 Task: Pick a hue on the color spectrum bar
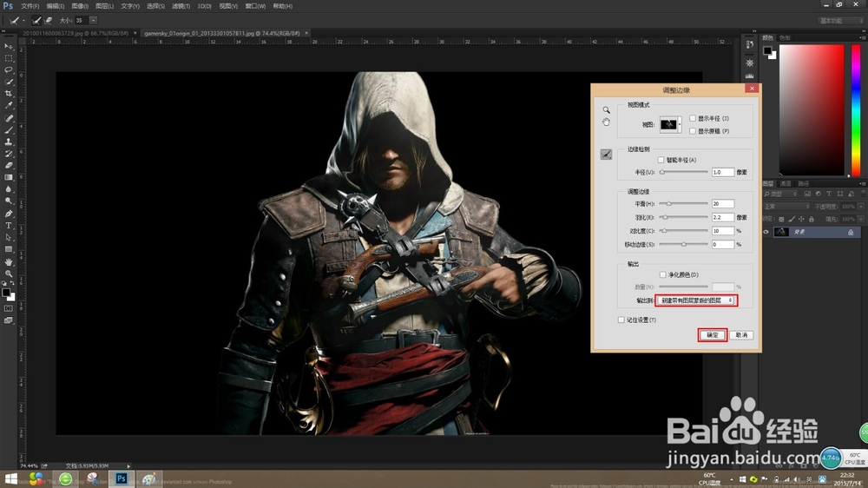[x=856, y=111]
